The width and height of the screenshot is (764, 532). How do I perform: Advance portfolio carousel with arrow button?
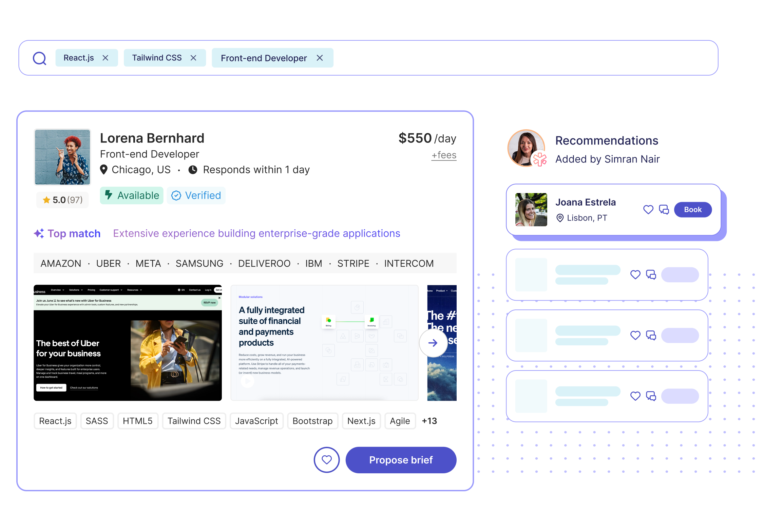tap(433, 343)
